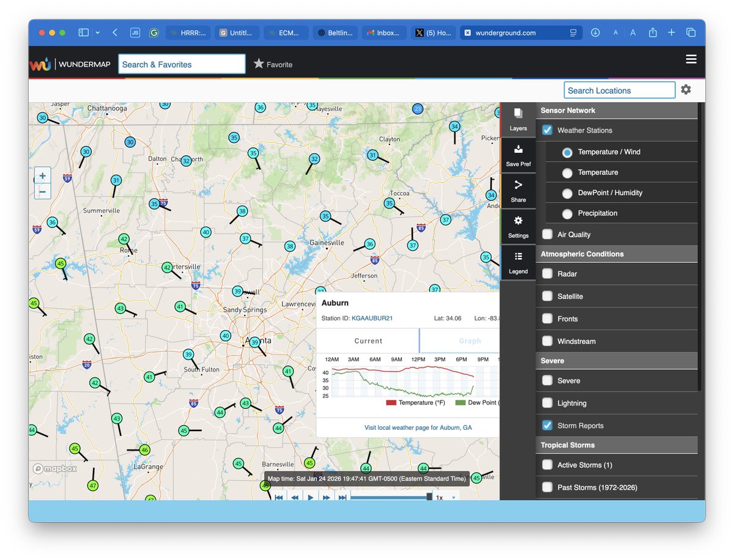Viewport: 734px width, 560px height.
Task: Click the Search Locations field
Action: coord(620,90)
